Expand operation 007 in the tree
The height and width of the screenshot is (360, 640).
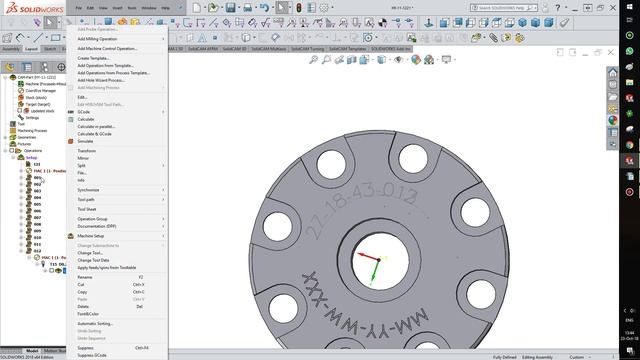coord(22,218)
